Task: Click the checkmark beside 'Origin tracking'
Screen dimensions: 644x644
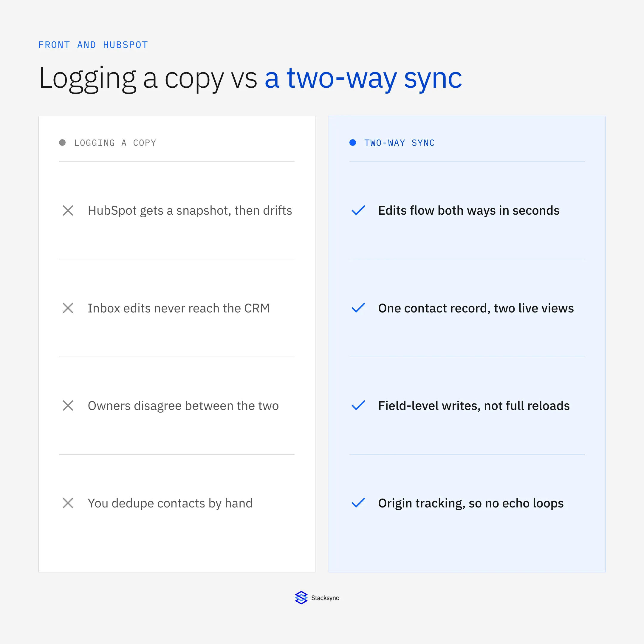Action: tap(358, 503)
